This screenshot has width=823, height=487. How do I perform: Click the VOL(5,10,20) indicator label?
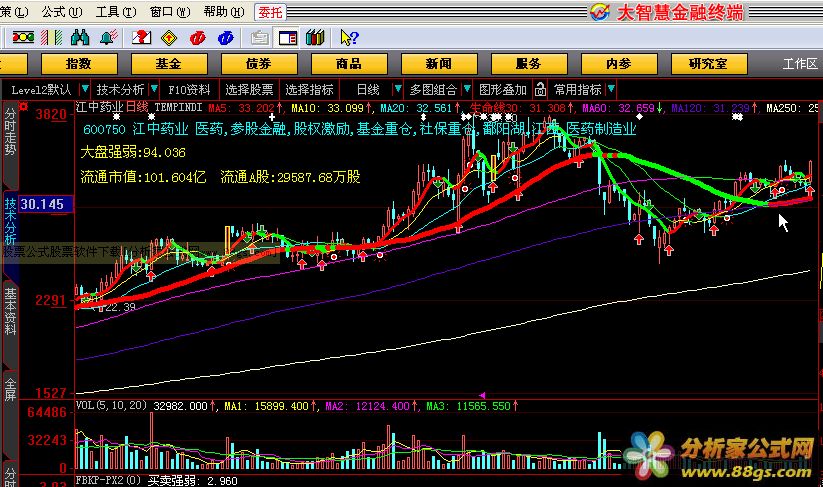pyautogui.click(x=111, y=406)
